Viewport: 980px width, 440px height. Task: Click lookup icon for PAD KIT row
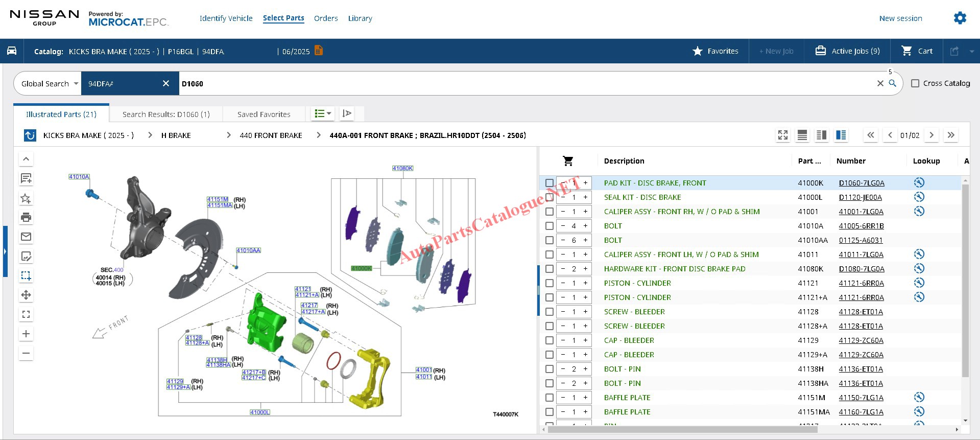click(919, 182)
